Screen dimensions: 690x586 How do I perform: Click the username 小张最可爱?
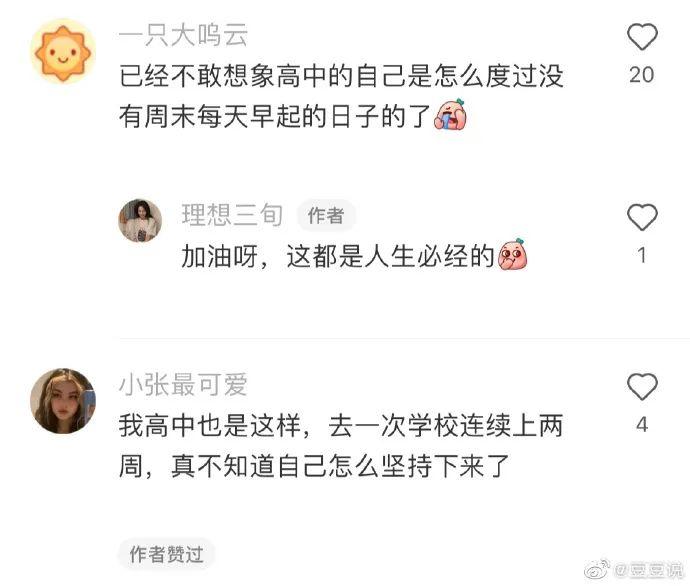click(183, 384)
